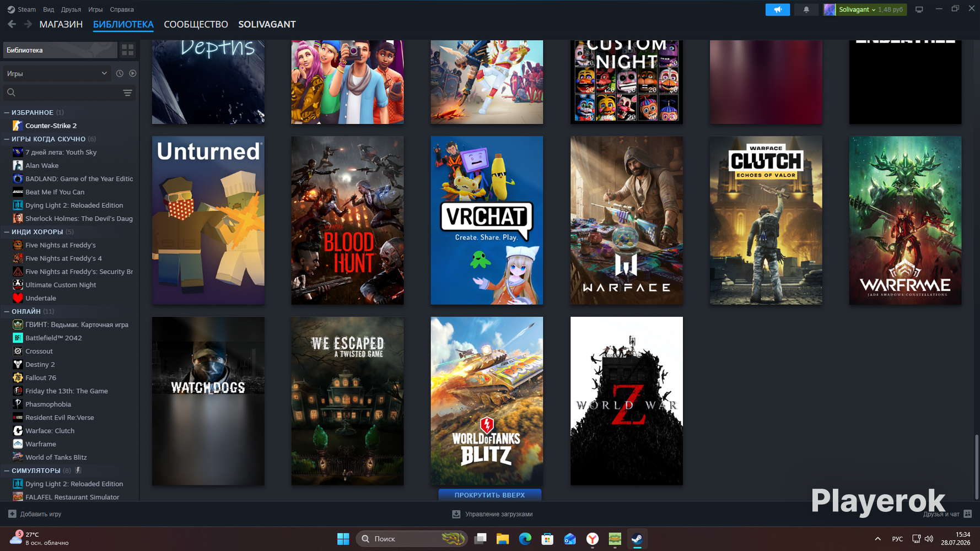The width and height of the screenshot is (980, 551).
Task: Open the Вид menu
Action: point(49,9)
